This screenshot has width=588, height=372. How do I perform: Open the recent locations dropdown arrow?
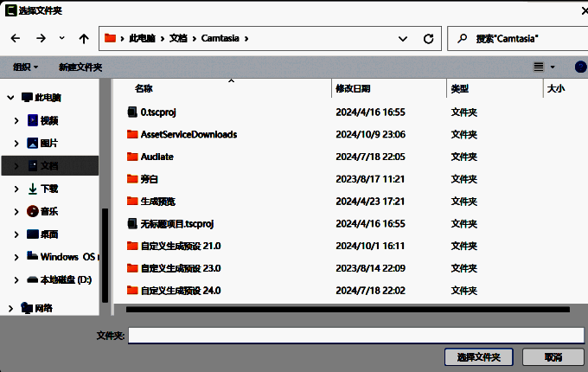[x=61, y=38]
